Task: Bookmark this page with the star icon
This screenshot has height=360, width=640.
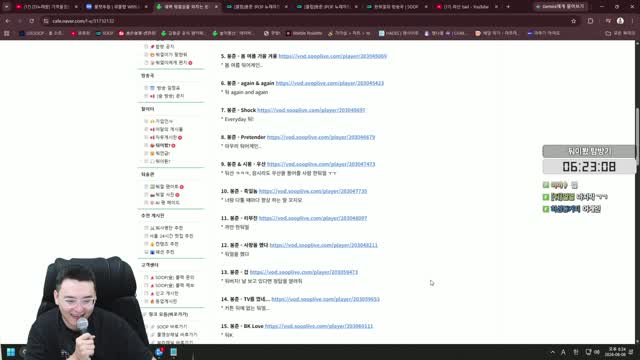Action: (x=573, y=21)
